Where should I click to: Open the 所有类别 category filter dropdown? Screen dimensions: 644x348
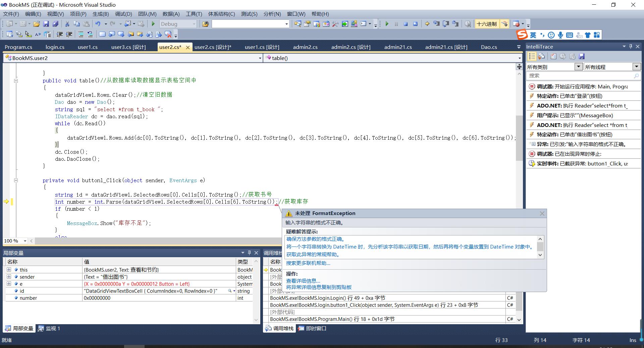pos(578,67)
